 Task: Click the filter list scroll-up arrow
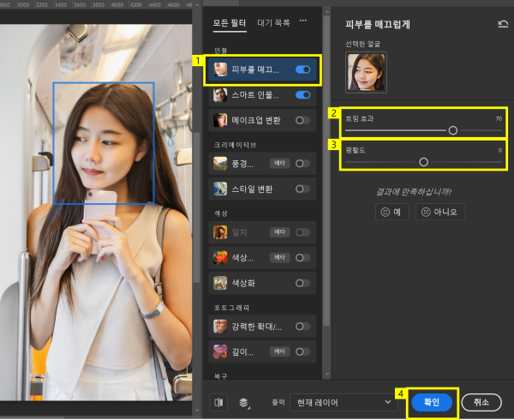[x=327, y=12]
